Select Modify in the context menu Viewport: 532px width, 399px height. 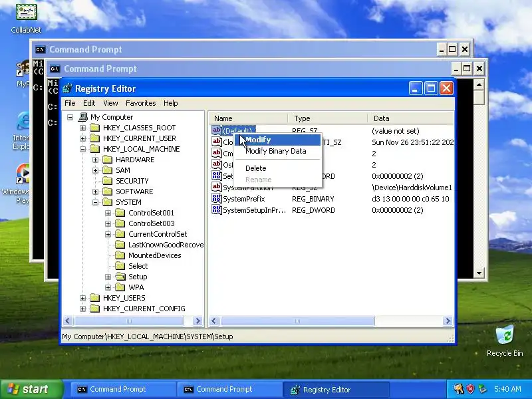[277, 140]
